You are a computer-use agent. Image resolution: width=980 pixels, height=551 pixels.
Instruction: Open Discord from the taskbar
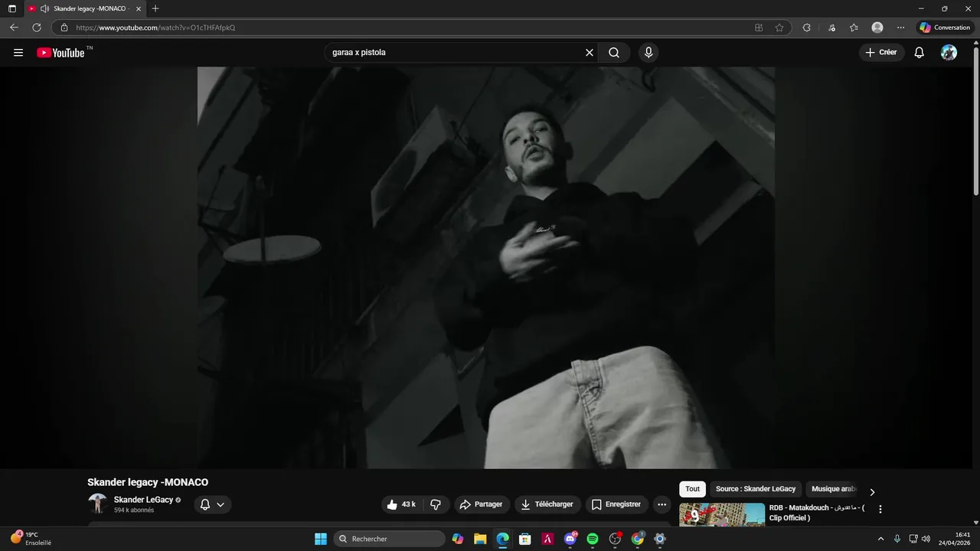570,539
